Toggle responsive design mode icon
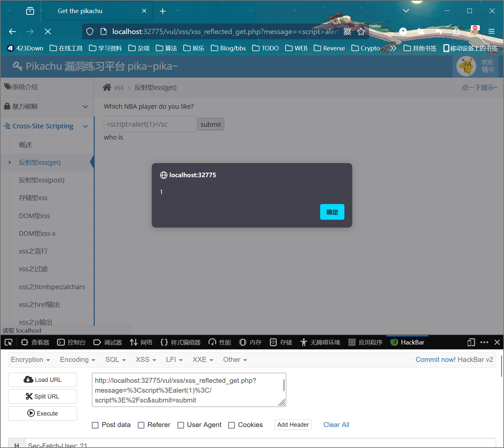This screenshot has height=448, width=504. click(x=471, y=342)
